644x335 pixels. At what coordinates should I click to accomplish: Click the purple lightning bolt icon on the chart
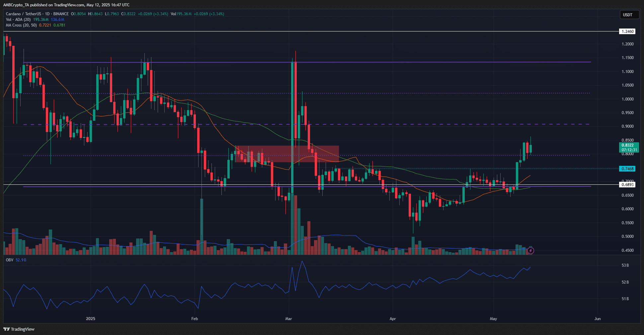coord(531,251)
